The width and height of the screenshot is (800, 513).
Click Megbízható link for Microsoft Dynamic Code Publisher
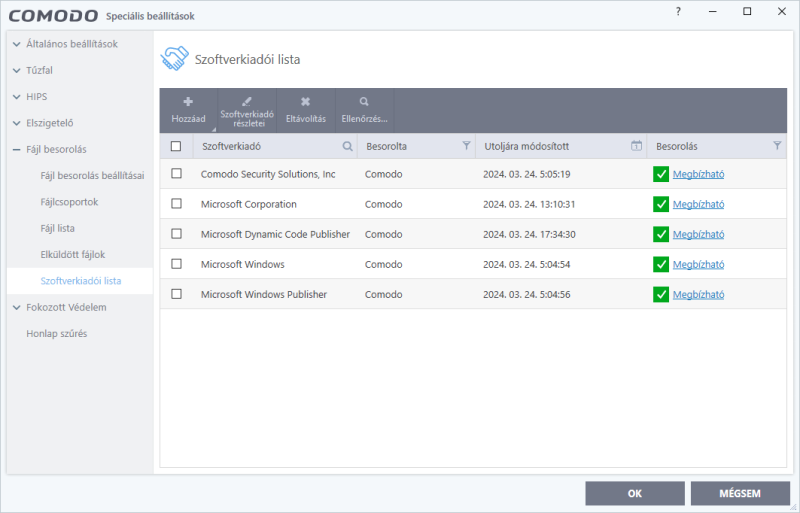click(x=698, y=234)
